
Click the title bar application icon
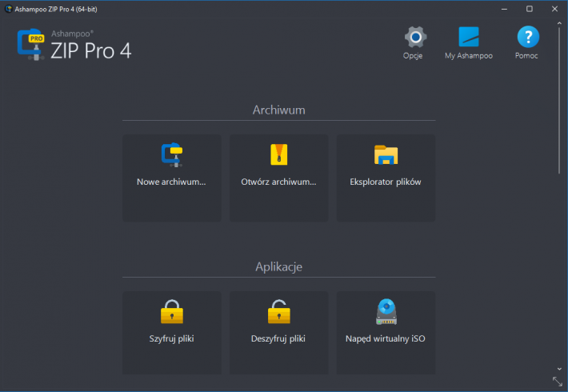coord(8,9)
